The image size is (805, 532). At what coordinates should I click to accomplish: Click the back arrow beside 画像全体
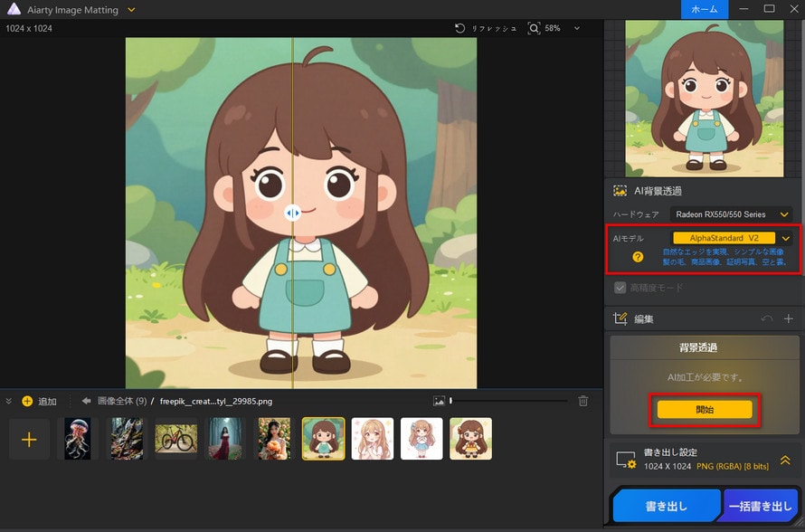coord(87,401)
